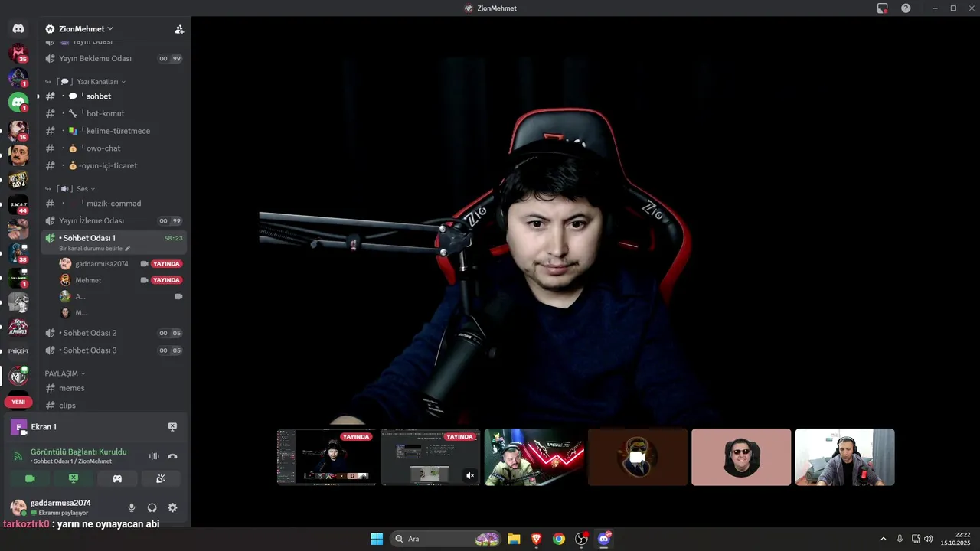Open user settings gear icon
The image size is (980, 551).
[172, 507]
